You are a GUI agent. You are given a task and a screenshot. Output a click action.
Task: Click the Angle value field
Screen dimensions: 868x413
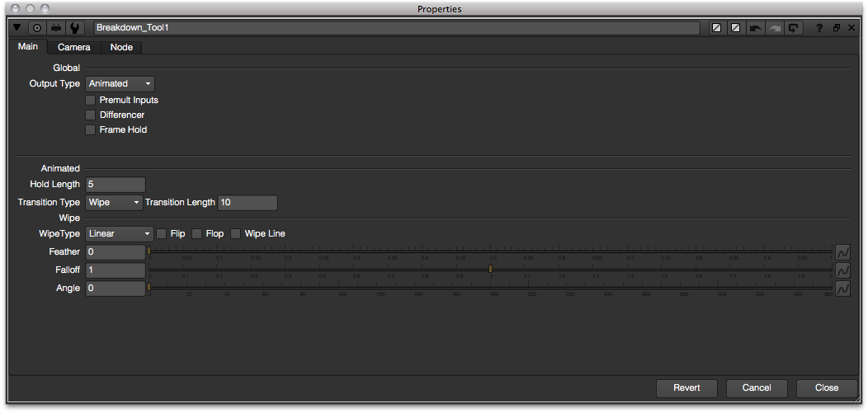pos(116,289)
